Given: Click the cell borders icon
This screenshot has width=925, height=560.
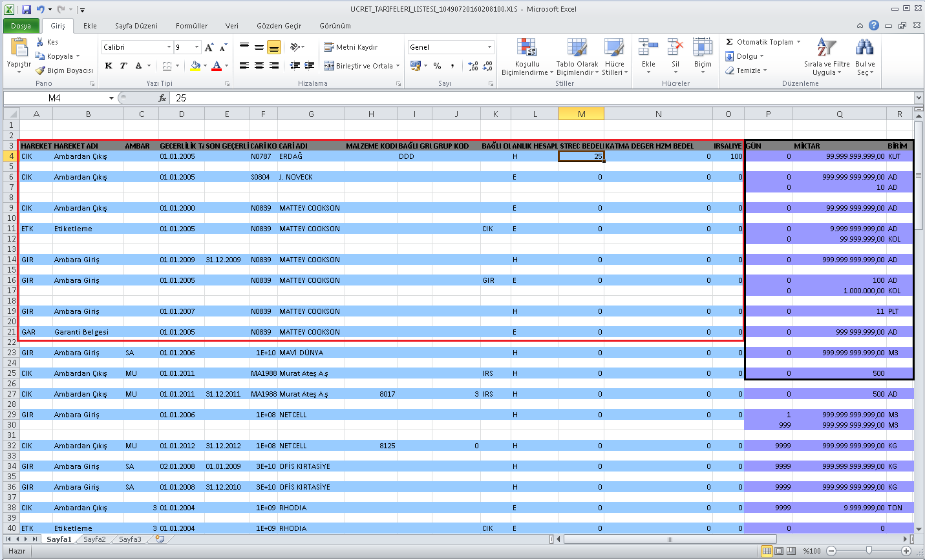Looking at the screenshot, I should click(167, 66).
